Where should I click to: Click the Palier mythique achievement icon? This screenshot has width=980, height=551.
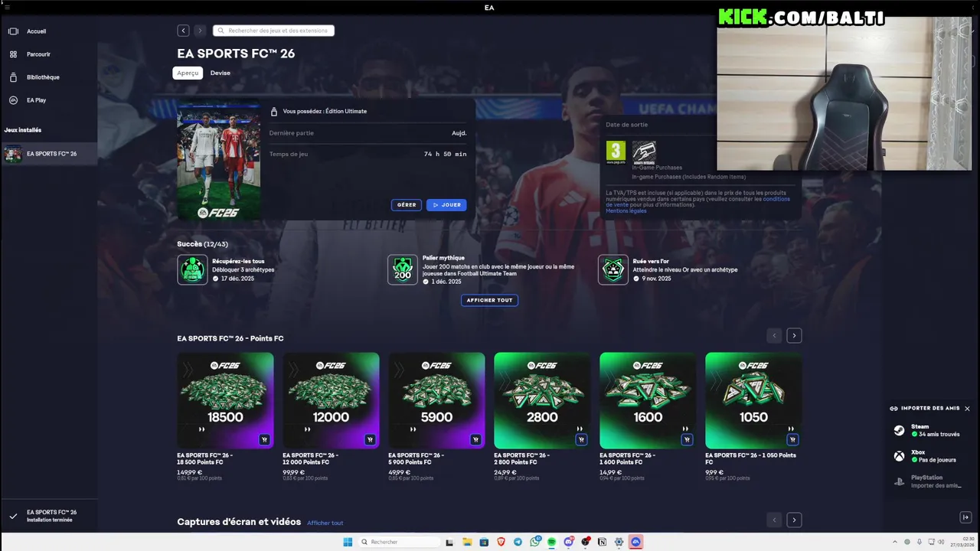403,269
